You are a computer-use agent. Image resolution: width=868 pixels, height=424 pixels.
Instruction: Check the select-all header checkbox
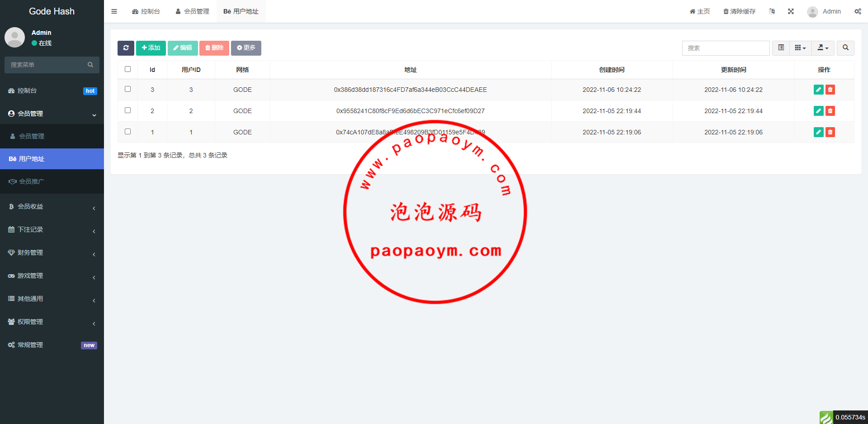pyautogui.click(x=127, y=69)
